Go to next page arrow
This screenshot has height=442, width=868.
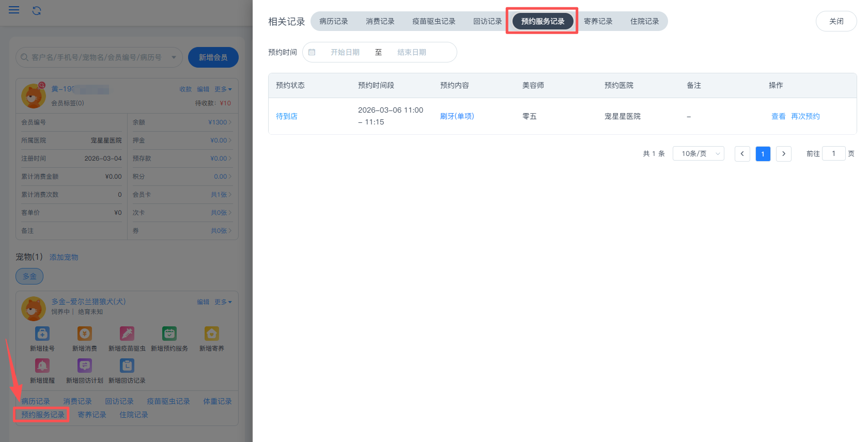(x=783, y=153)
